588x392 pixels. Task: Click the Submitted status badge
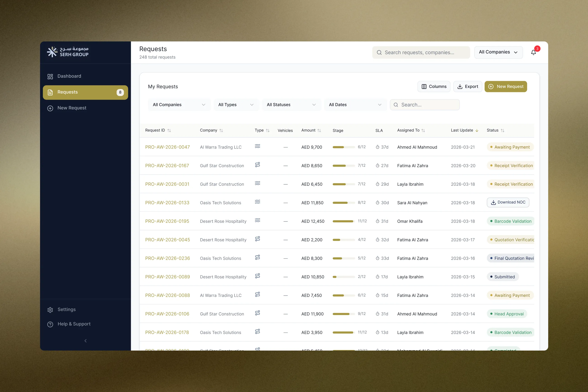[503, 277]
